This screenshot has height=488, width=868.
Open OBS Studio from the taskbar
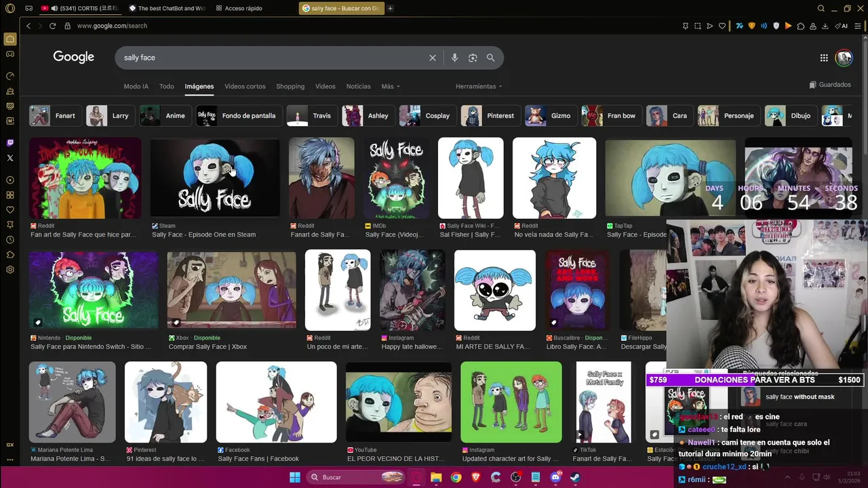tap(515, 477)
